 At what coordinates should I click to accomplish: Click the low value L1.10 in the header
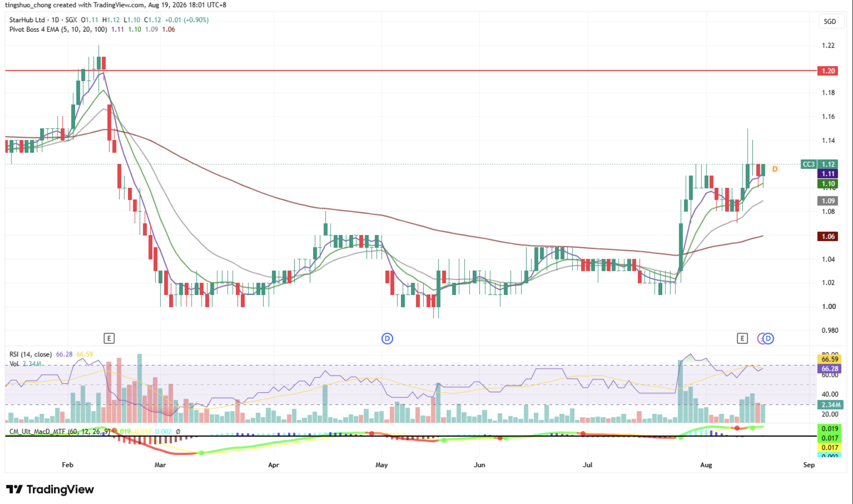pyautogui.click(x=132, y=20)
